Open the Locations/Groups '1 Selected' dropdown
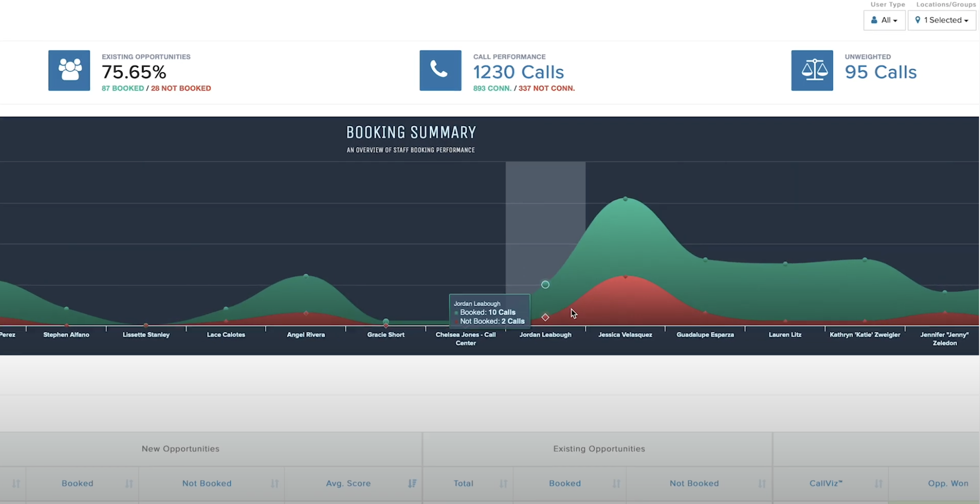This screenshot has width=980, height=504. [x=942, y=20]
